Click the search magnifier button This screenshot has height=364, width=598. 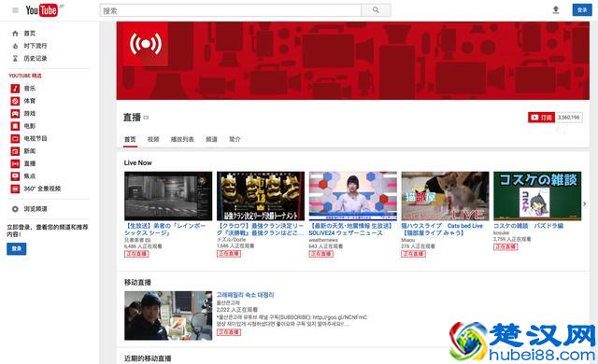click(x=376, y=10)
